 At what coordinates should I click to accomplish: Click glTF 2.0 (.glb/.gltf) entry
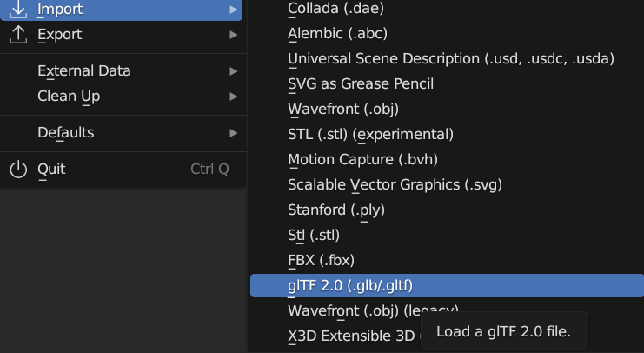[x=447, y=285]
